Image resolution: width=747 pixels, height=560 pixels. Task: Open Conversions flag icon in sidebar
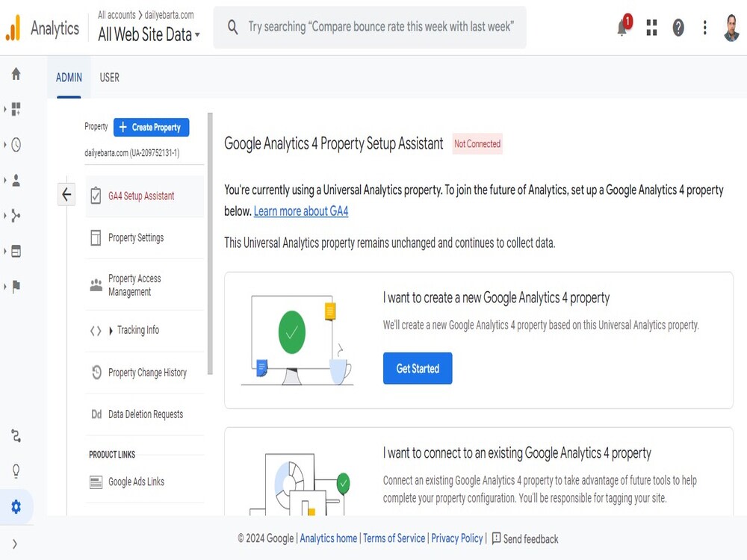point(16,286)
